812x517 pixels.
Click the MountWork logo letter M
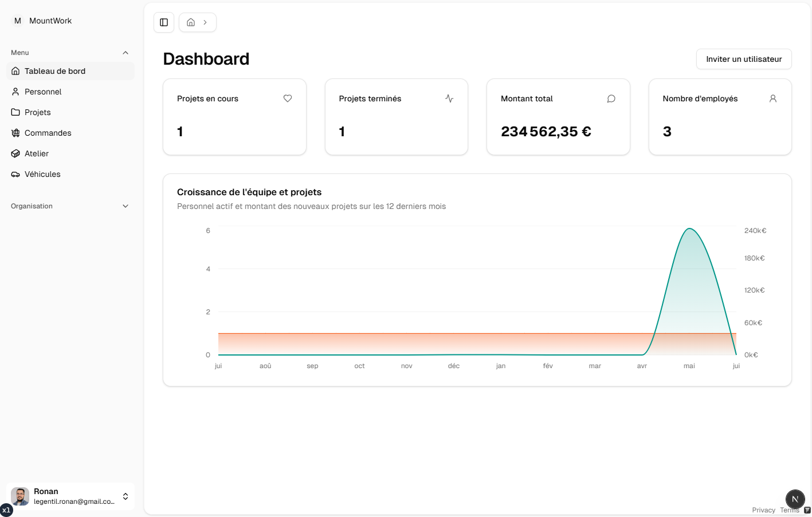coord(18,21)
